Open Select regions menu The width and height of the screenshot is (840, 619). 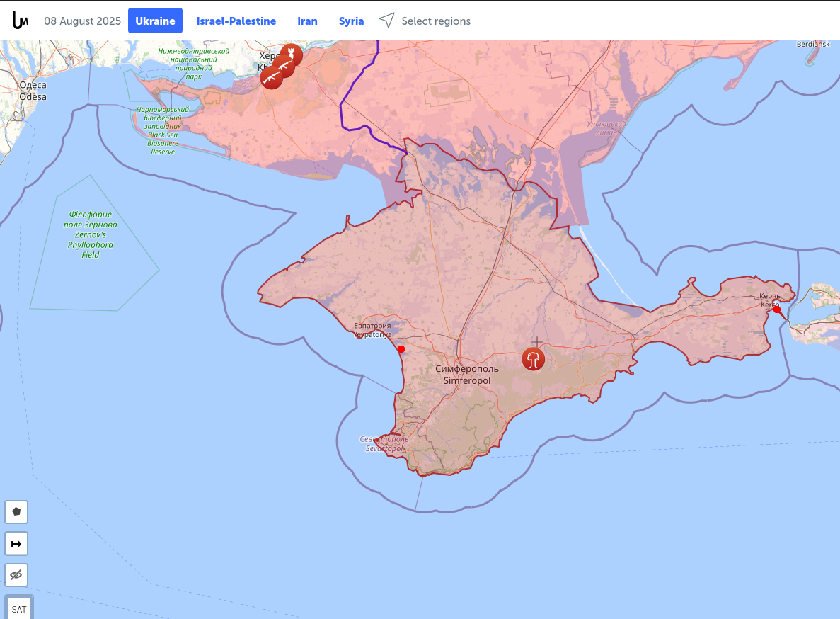point(435,21)
